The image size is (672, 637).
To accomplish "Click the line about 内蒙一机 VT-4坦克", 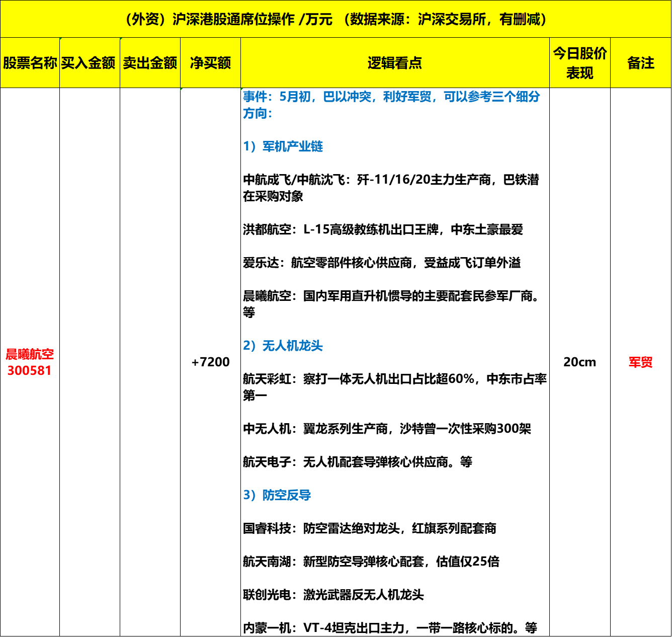I will [x=390, y=628].
